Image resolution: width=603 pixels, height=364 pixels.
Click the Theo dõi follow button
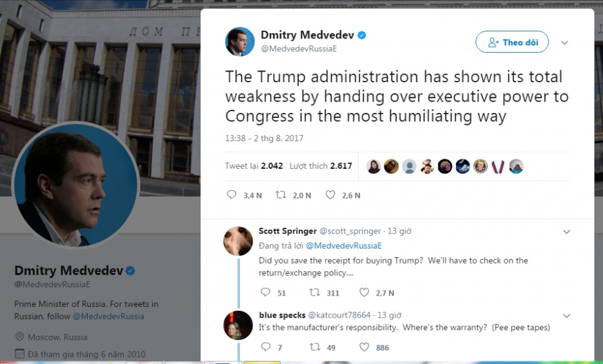click(x=512, y=42)
